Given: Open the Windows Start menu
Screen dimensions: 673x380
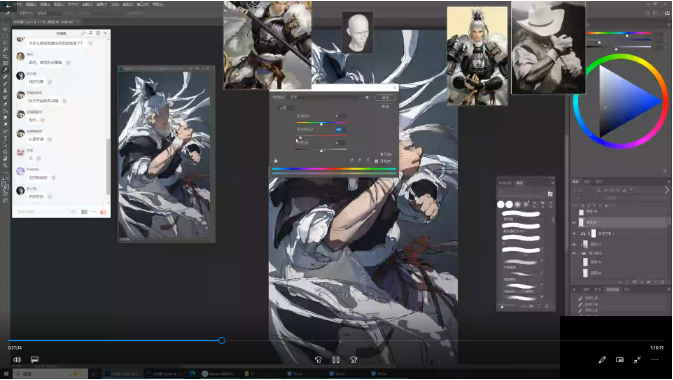Looking at the screenshot, I should click(6, 374).
